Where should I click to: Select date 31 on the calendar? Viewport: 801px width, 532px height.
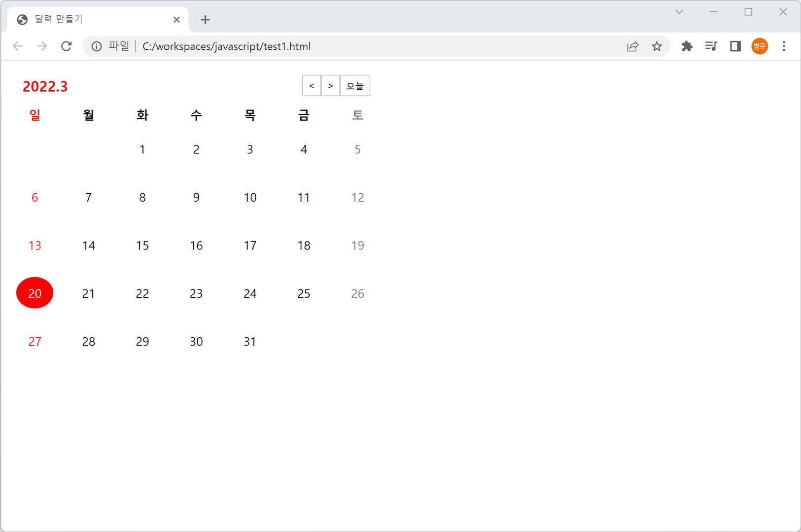click(250, 342)
